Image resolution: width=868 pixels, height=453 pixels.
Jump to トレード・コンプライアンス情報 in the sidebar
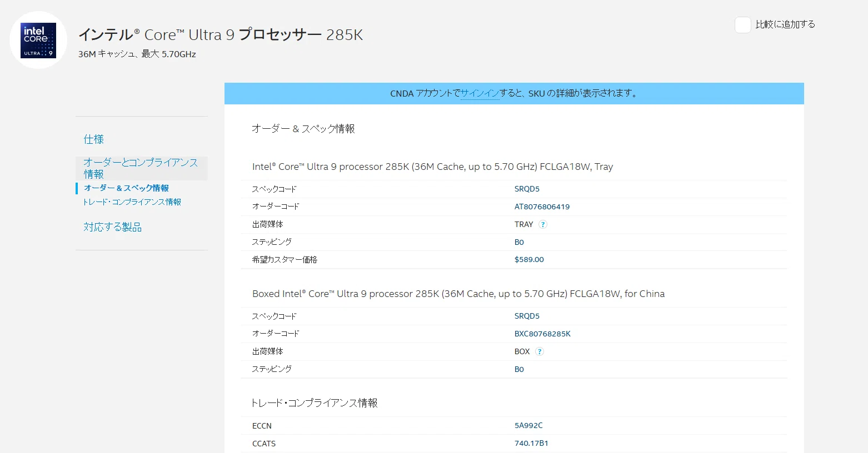pos(132,202)
